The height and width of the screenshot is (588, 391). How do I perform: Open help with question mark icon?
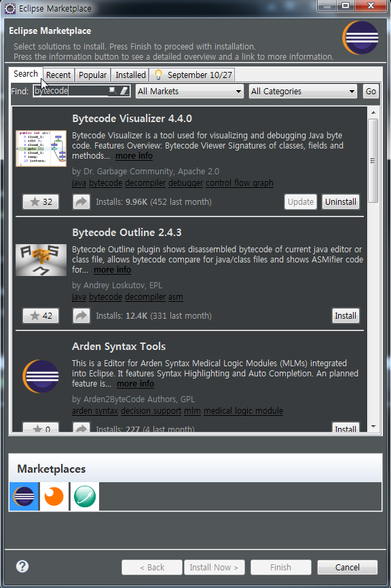coord(22,566)
